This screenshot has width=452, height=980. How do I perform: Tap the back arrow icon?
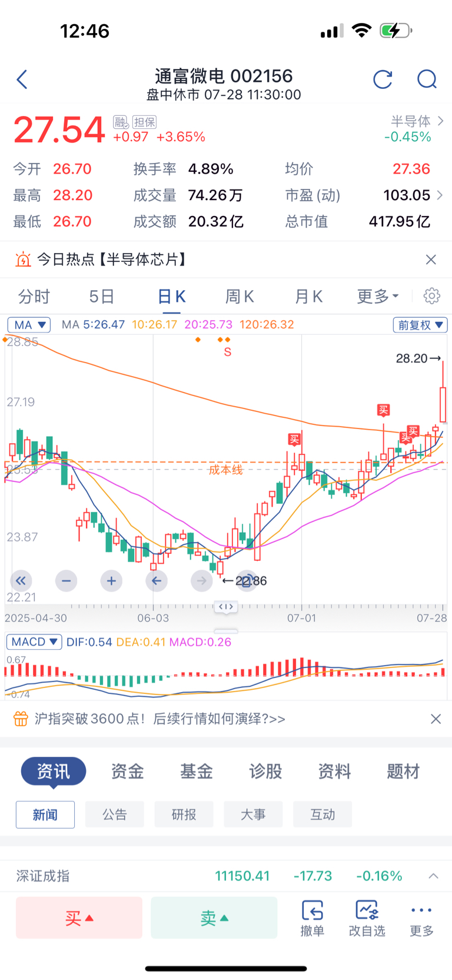[x=22, y=79]
